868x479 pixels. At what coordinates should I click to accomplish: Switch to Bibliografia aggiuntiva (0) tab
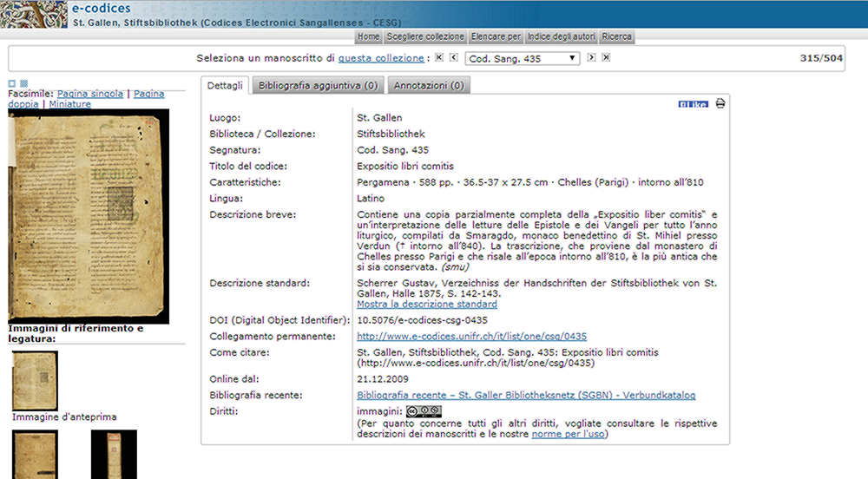pyautogui.click(x=318, y=85)
